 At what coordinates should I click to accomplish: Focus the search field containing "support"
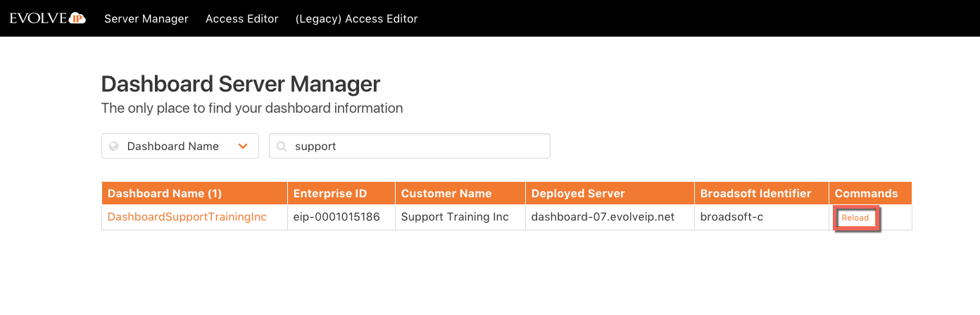(x=415, y=147)
